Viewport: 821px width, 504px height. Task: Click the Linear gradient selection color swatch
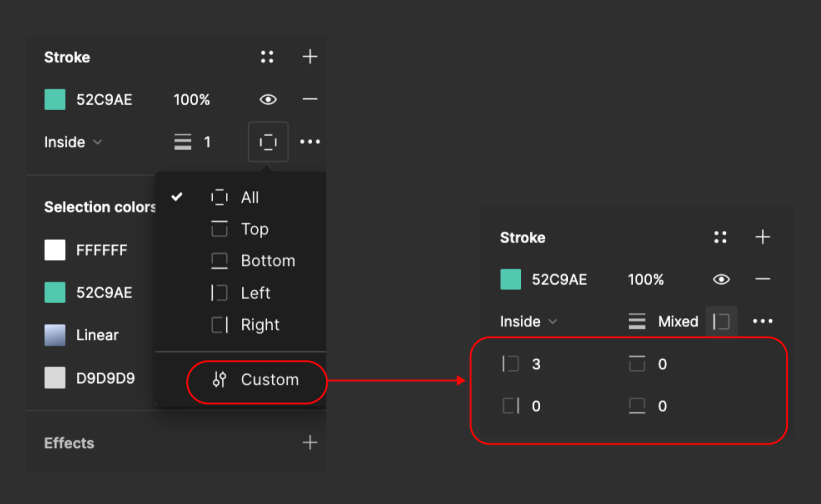55,335
